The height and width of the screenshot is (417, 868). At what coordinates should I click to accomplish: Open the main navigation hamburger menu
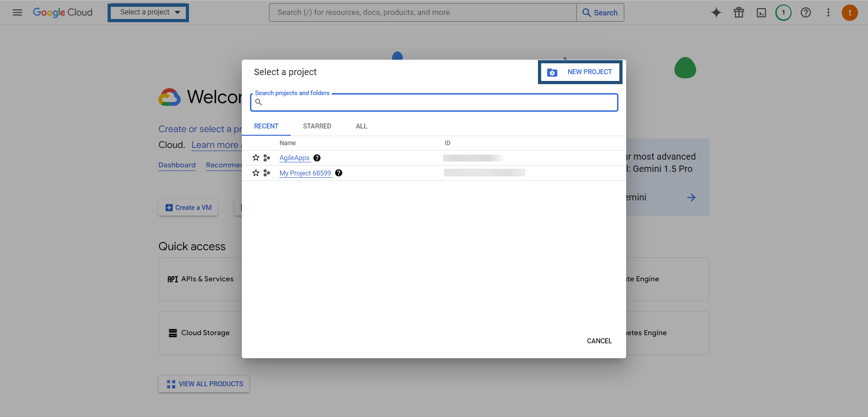coord(17,13)
